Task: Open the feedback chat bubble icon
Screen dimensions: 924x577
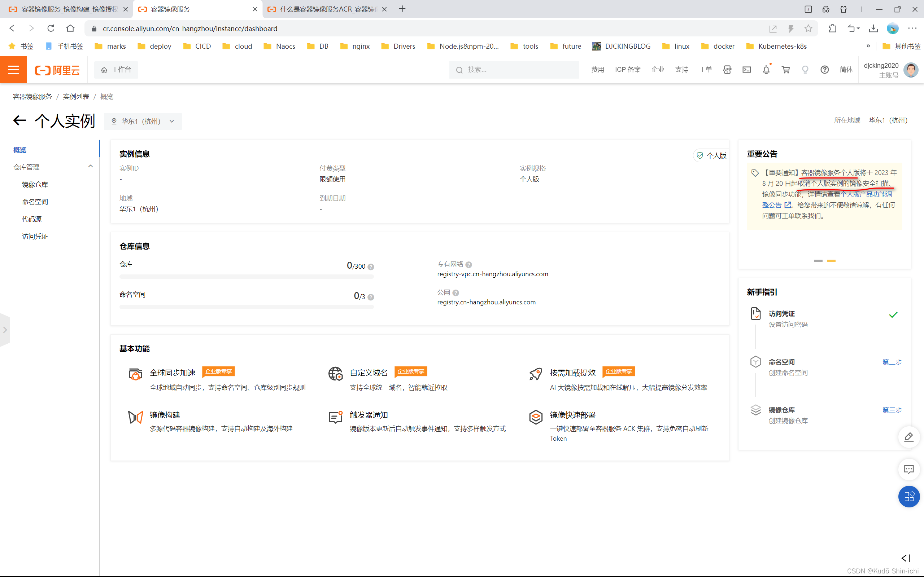Action: [x=909, y=469]
